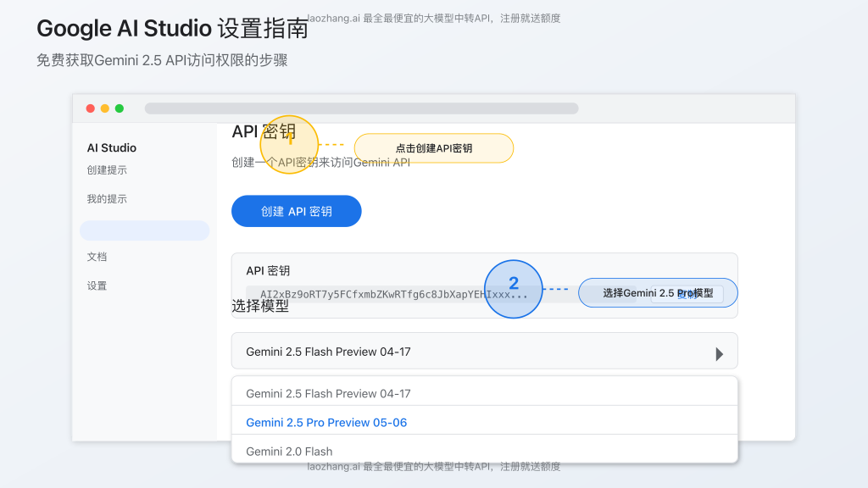
Task: Open 设置 in the sidebar
Action: (x=97, y=286)
